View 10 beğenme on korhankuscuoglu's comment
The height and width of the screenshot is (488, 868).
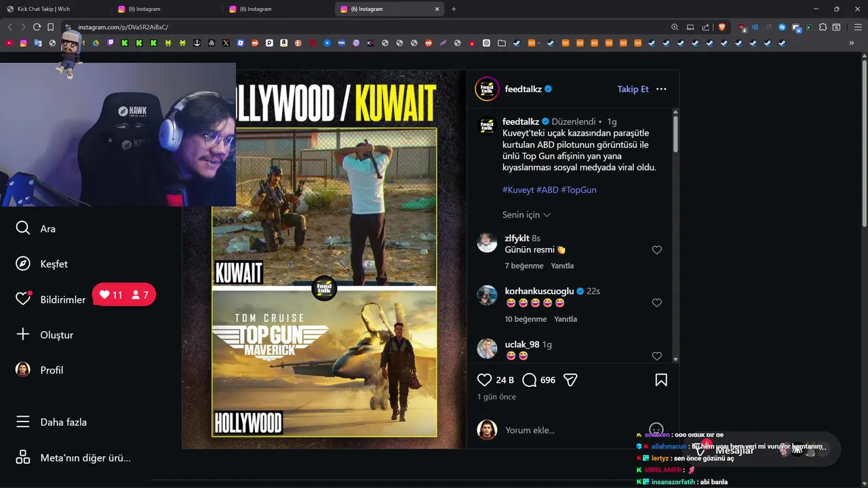coord(526,319)
